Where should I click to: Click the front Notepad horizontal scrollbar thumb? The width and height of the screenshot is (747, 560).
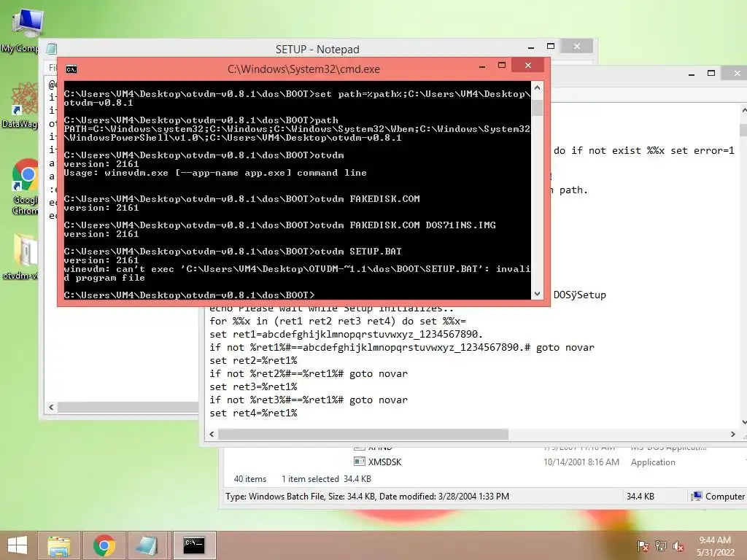coord(363,435)
